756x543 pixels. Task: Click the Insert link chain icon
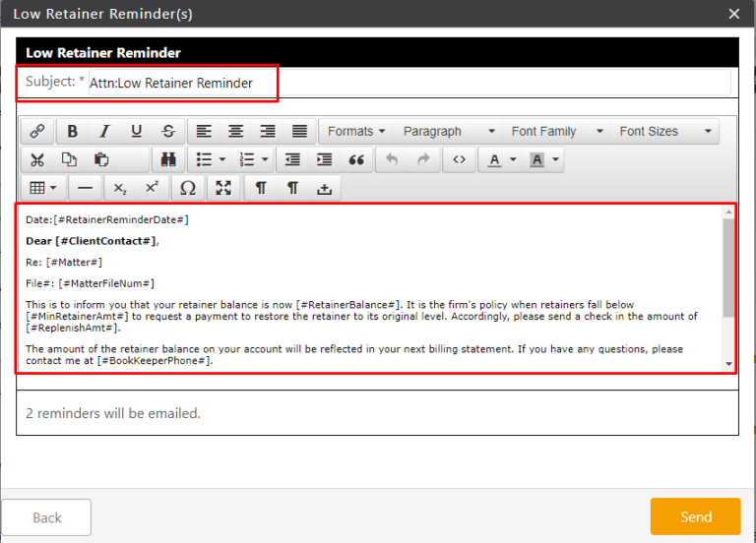pyautogui.click(x=37, y=131)
